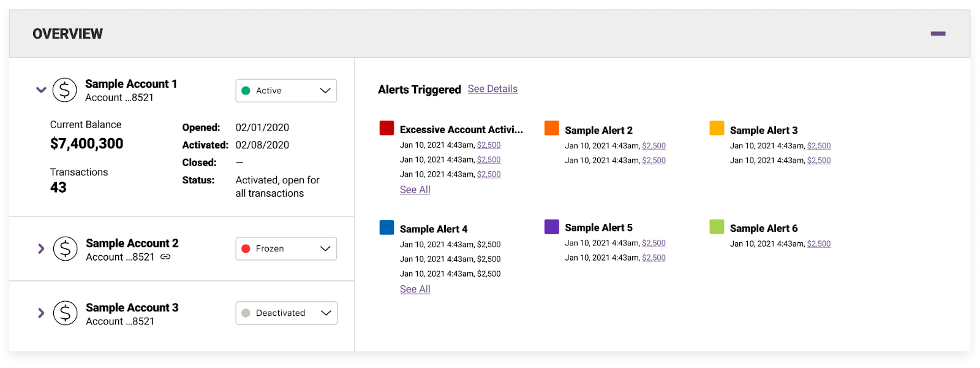Click the dollar icon of Sample Account 3
The height and width of the screenshot is (368, 980).
[x=65, y=313]
